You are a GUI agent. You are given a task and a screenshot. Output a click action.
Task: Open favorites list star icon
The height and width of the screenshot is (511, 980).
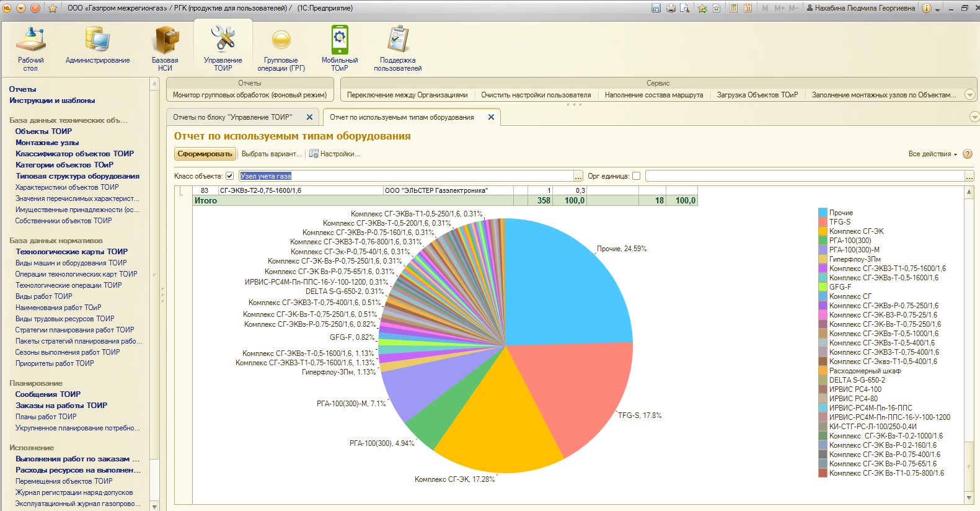pyautogui.click(x=717, y=8)
